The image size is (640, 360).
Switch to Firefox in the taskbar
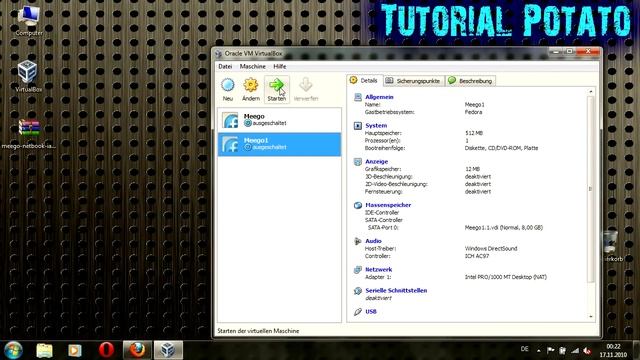[x=137, y=350]
